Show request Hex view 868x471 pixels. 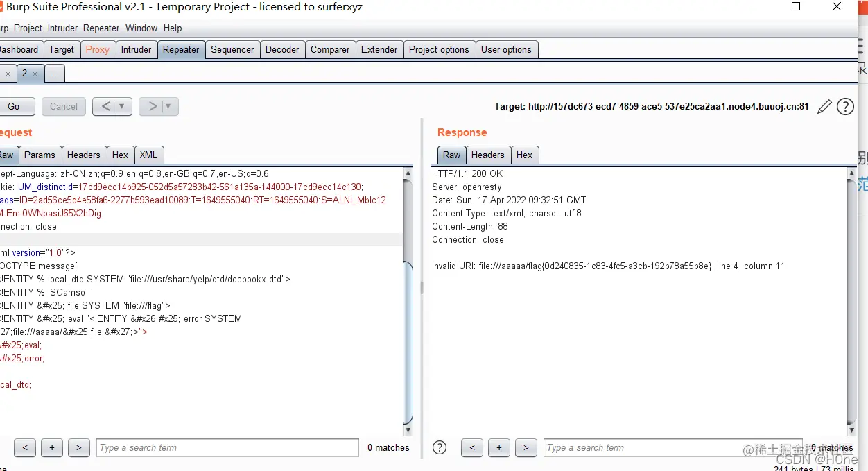[121, 155]
